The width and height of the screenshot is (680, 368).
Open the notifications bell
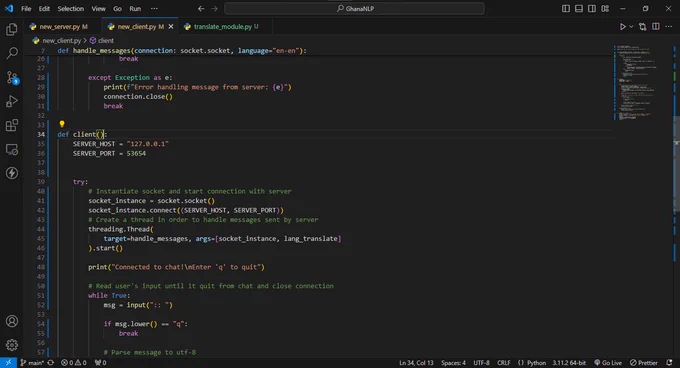669,362
